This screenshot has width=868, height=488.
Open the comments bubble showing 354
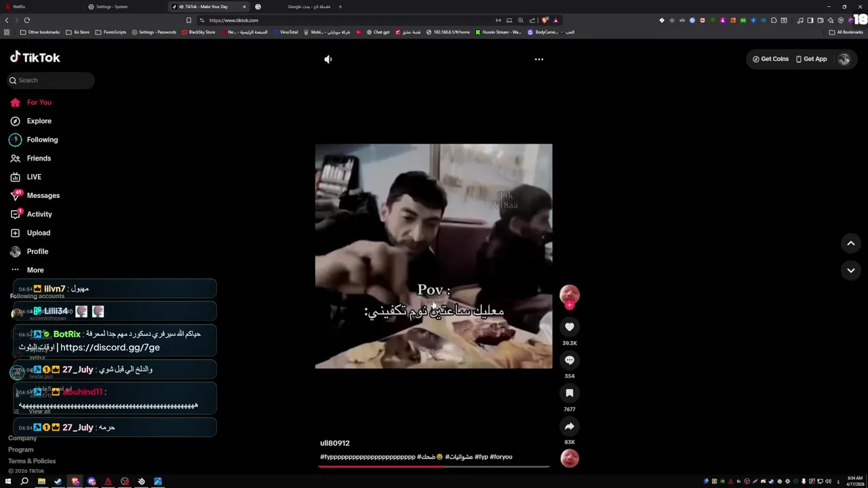click(570, 360)
